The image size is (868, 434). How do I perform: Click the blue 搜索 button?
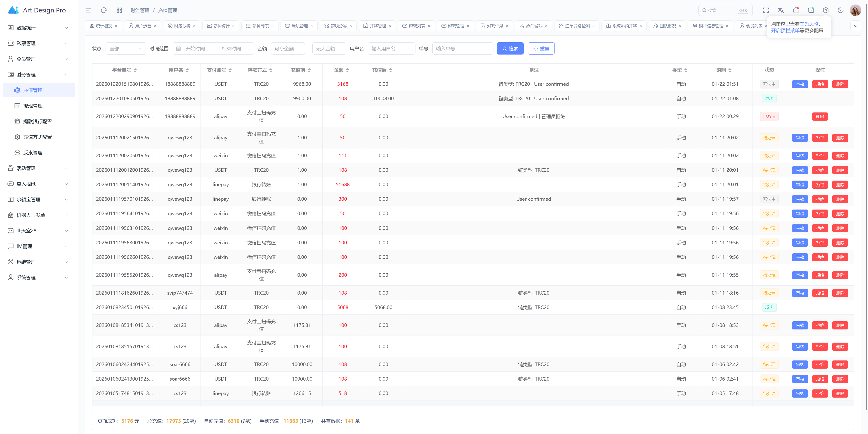click(510, 49)
